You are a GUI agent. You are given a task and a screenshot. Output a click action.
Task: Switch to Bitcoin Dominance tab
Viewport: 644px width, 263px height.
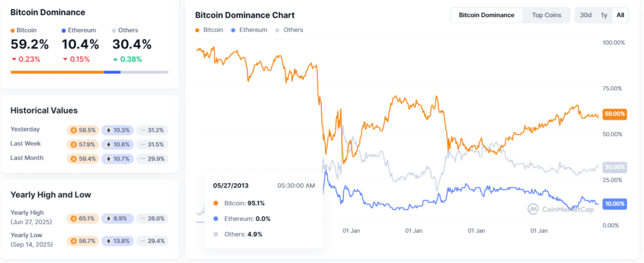(x=486, y=15)
